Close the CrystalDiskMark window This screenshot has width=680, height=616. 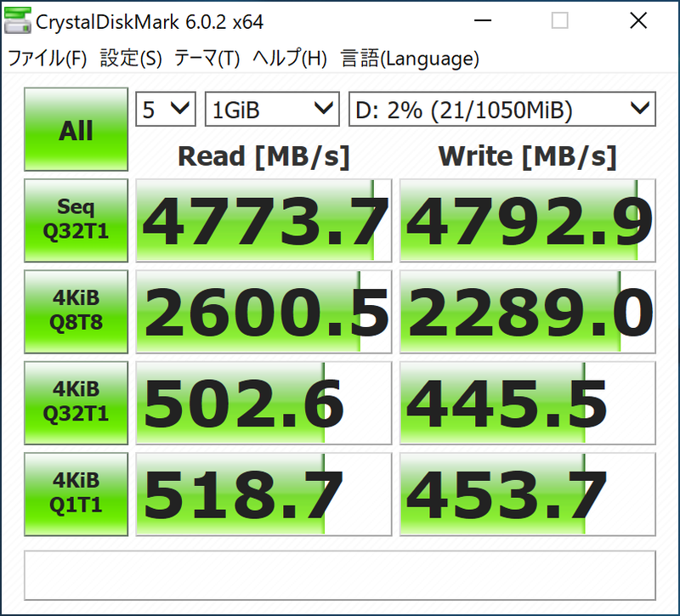point(638,20)
